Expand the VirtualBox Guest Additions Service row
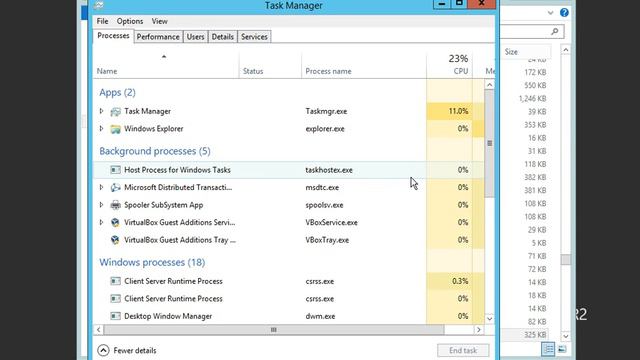Image resolution: width=640 pixels, height=360 pixels. point(101,222)
